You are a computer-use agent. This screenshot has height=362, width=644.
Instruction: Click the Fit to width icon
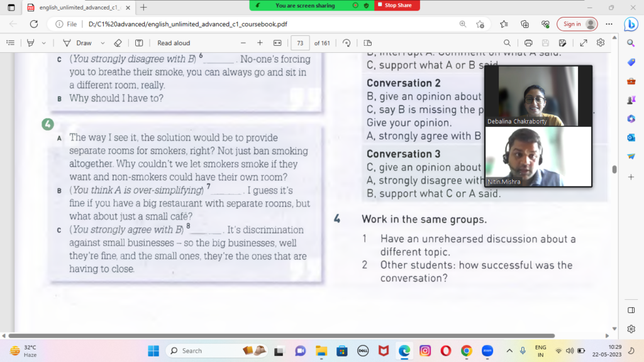pyautogui.click(x=277, y=43)
